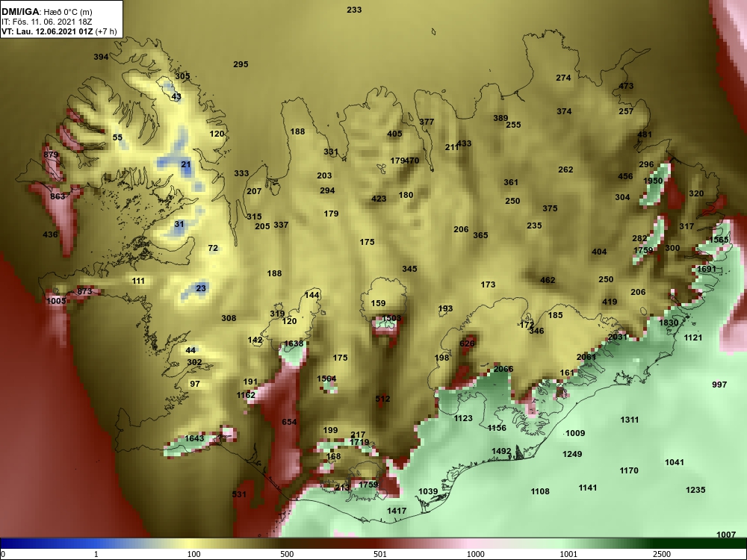Click the blue-area value 21
This screenshot has width=747, height=560.
click(186, 164)
